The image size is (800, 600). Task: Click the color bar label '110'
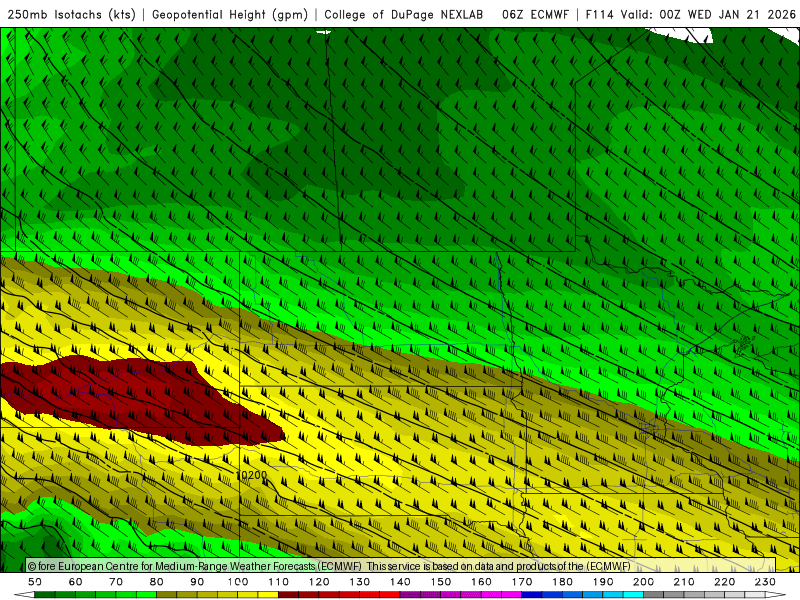[279, 582]
